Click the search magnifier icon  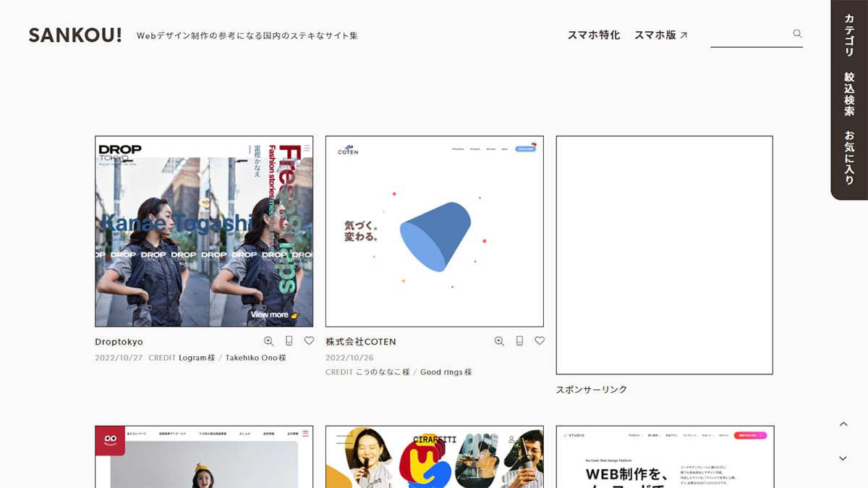coord(797,33)
